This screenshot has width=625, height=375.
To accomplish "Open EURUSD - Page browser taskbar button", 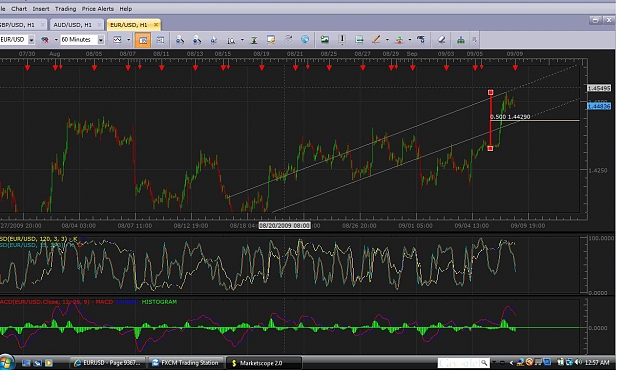I will pyautogui.click(x=107, y=363).
